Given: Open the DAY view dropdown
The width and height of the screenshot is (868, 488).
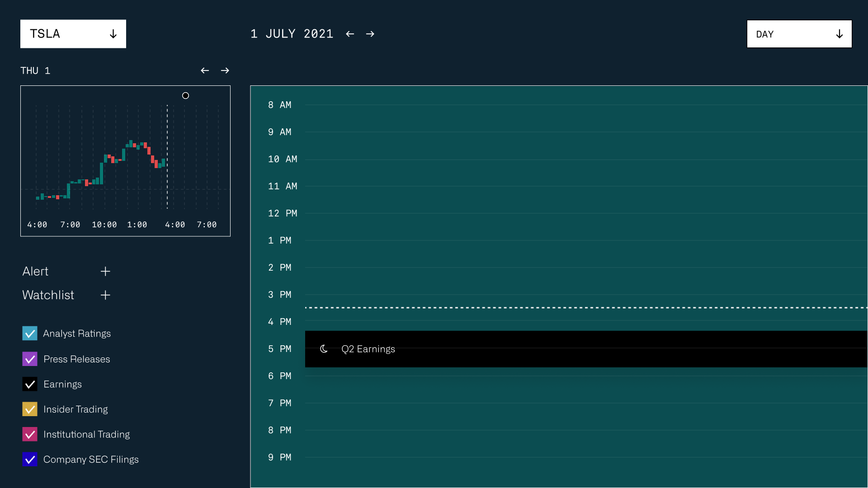Looking at the screenshot, I should point(799,34).
